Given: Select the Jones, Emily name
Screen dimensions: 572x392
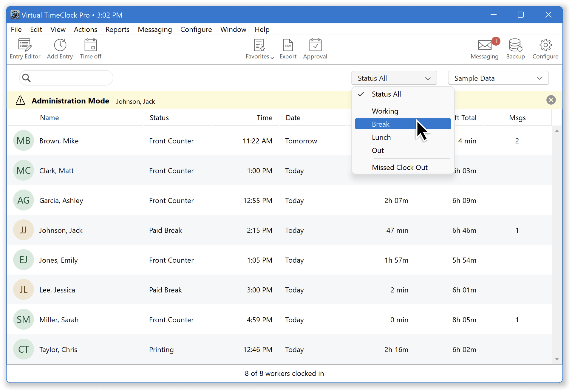Looking at the screenshot, I should [x=58, y=260].
